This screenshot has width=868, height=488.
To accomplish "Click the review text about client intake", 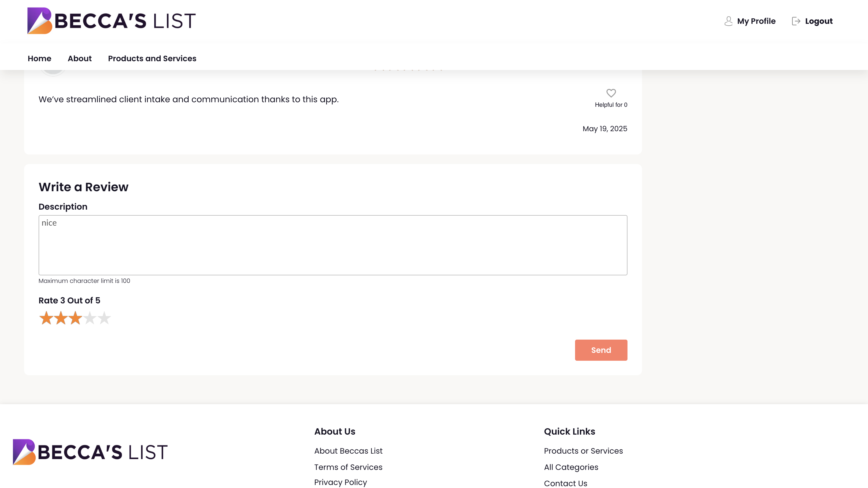I will click(188, 100).
